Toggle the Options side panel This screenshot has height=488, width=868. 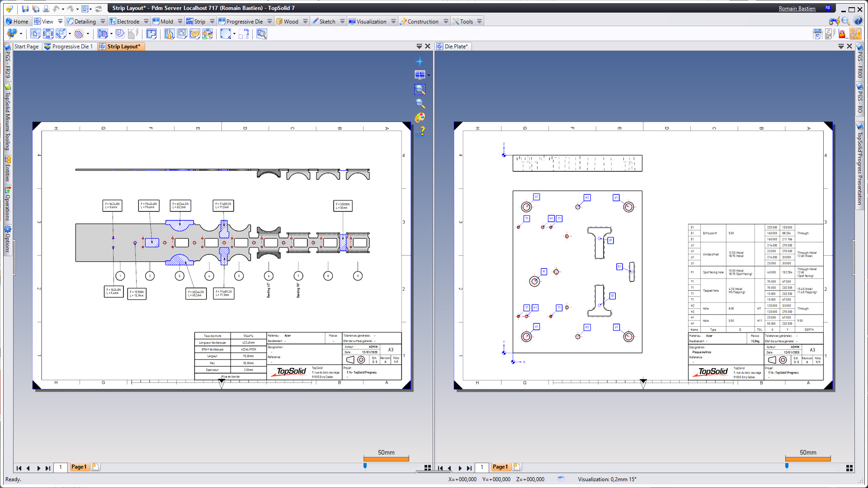8,239
